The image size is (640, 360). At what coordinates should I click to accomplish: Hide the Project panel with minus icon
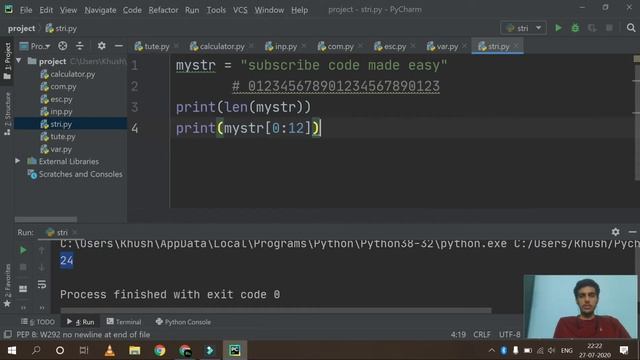pos(118,46)
